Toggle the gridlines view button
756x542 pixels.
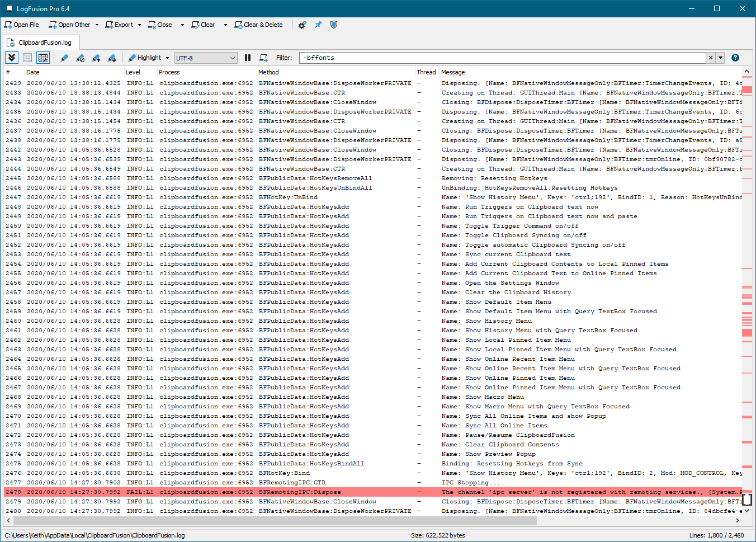coord(27,58)
